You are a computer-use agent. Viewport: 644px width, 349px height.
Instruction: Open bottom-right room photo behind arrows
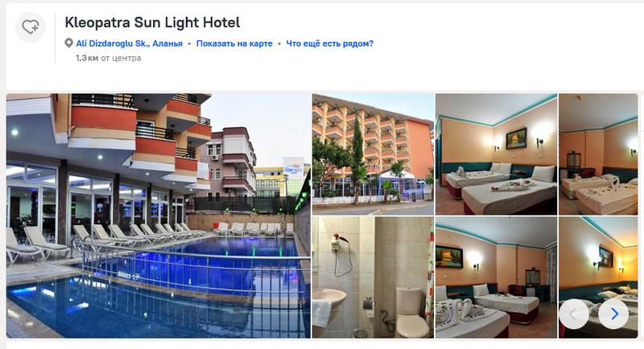point(598,277)
